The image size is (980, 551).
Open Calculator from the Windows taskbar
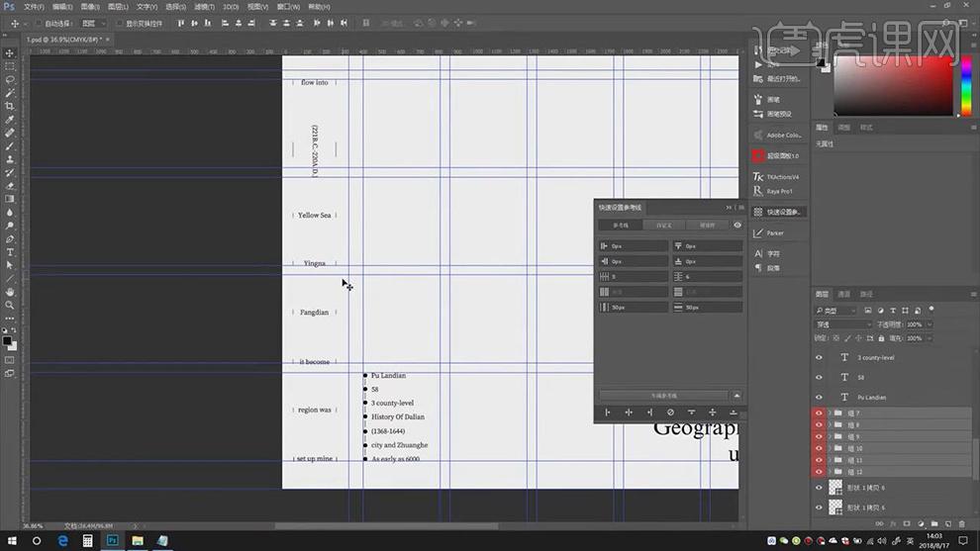click(87, 540)
